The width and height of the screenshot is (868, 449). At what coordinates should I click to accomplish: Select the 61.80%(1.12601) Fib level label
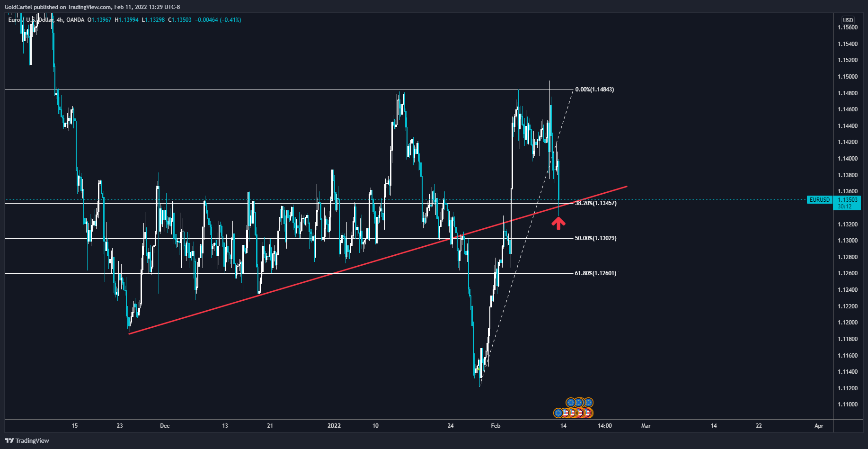(x=595, y=273)
